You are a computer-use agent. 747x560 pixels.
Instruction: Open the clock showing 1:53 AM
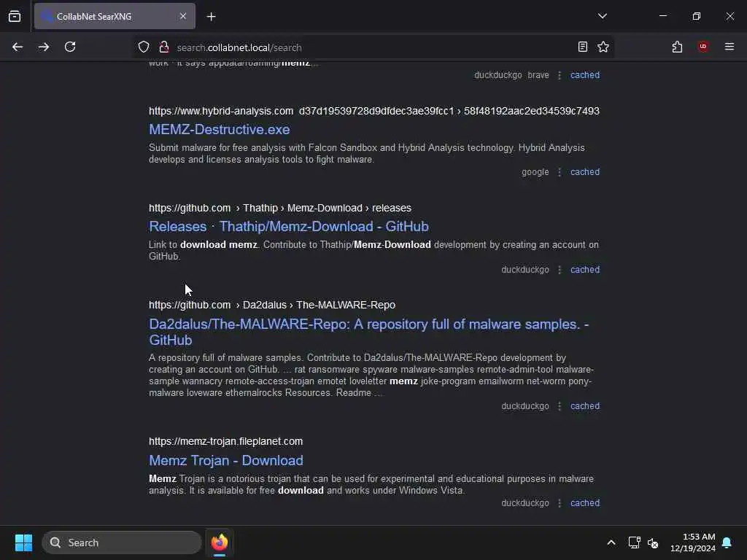[x=693, y=542]
